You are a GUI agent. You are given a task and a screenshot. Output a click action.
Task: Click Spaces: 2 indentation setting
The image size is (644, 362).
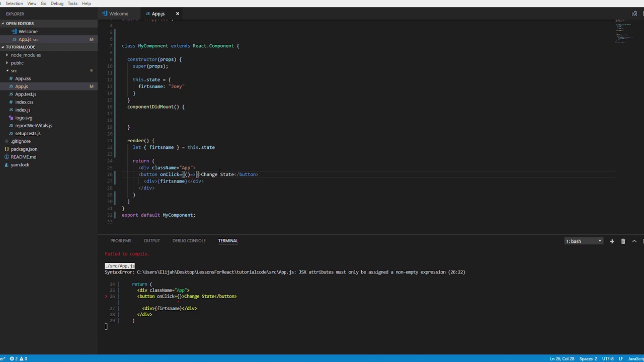click(x=588, y=358)
